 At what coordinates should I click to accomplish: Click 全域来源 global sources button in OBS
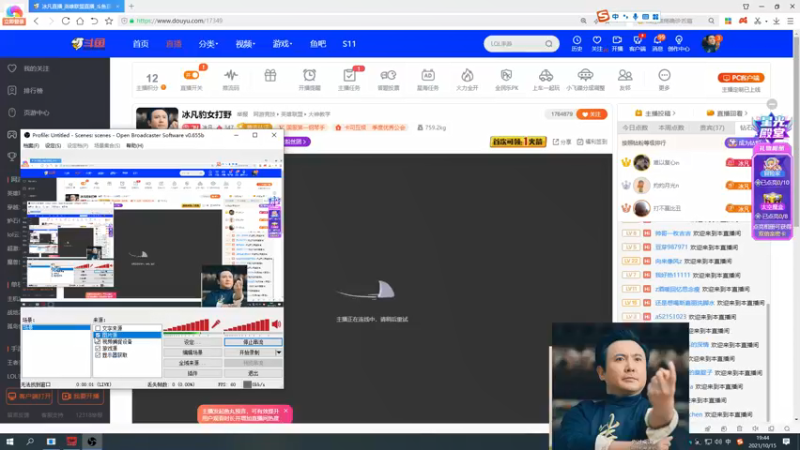click(192, 363)
